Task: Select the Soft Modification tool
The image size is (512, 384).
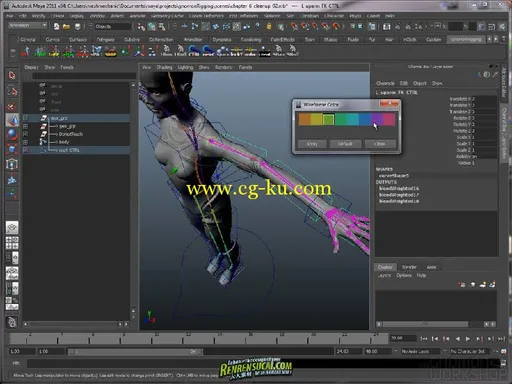Action: click(12, 179)
